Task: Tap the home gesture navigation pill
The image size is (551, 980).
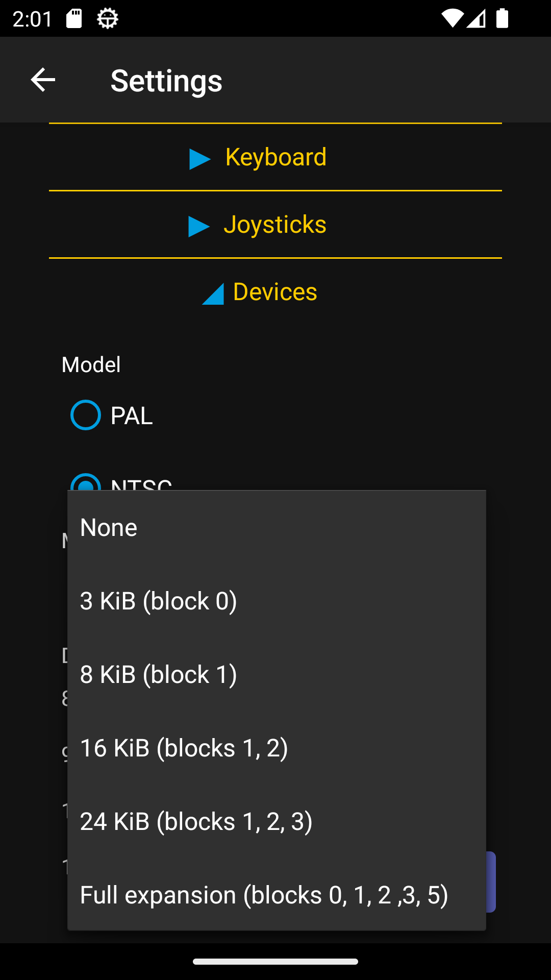Action: click(275, 961)
